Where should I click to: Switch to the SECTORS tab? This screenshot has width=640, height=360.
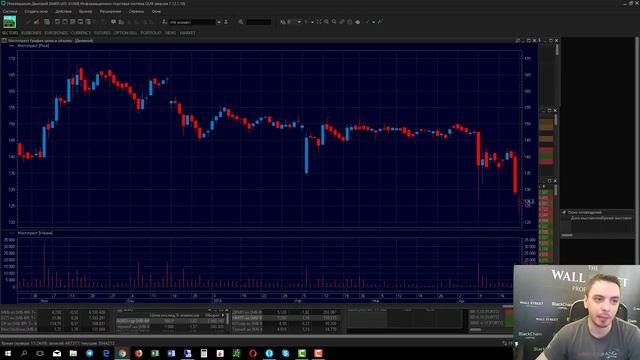[x=10, y=33]
